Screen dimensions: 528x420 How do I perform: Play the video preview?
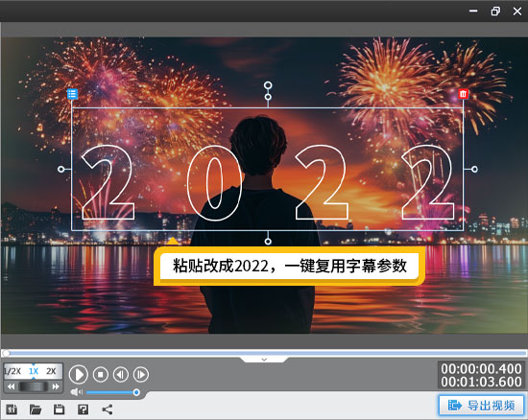tap(79, 374)
